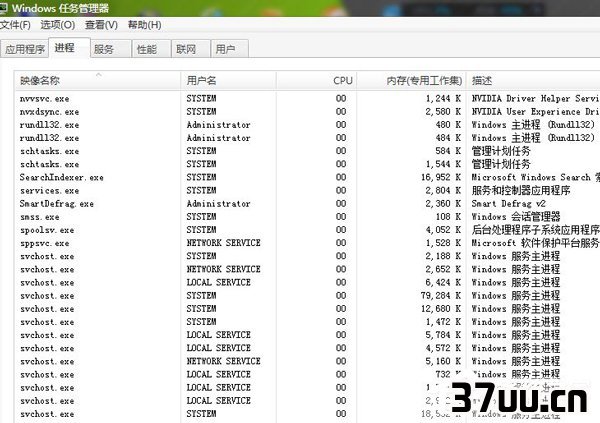Click the 后台处理程序子系统应用程序 description
600x423 pixels.
[x=535, y=230]
